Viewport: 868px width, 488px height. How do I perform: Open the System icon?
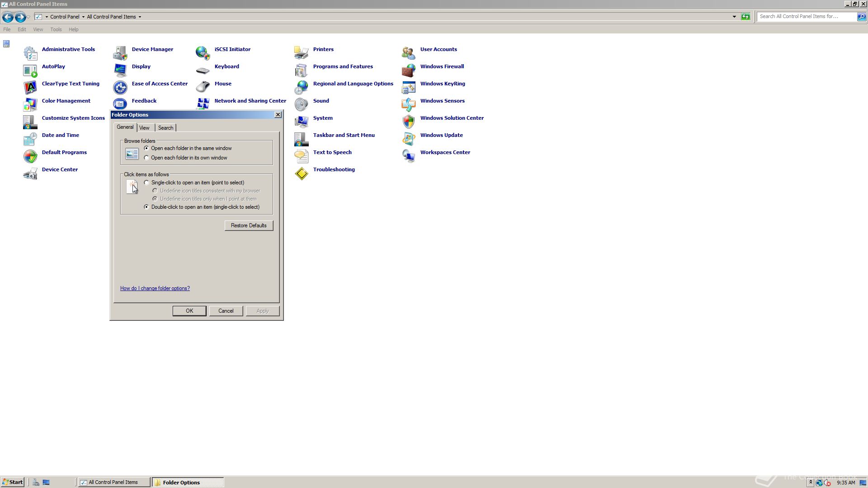click(x=302, y=122)
